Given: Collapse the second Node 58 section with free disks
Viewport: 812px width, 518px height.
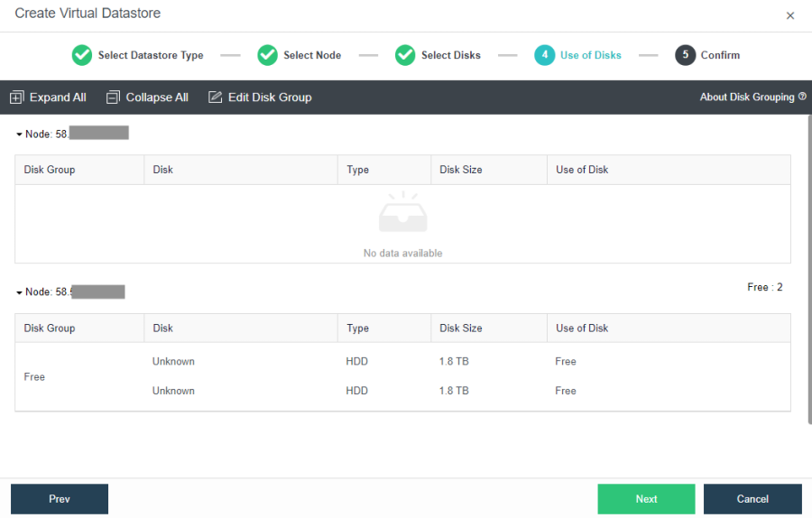Looking at the screenshot, I should (19, 292).
